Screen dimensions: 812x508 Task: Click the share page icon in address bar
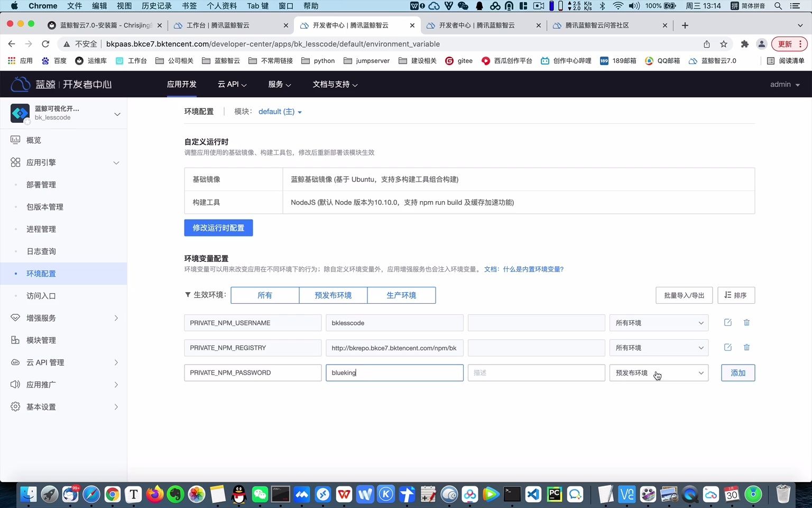[x=707, y=44]
